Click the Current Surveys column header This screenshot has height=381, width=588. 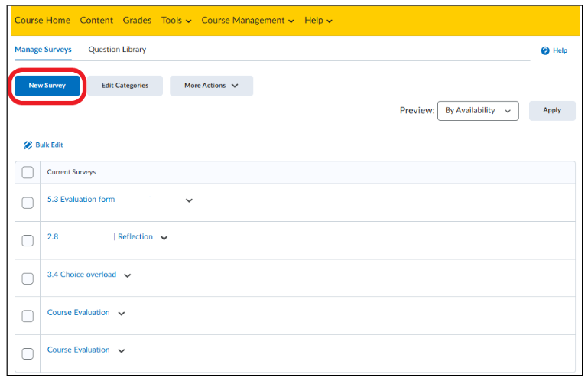pos(71,172)
